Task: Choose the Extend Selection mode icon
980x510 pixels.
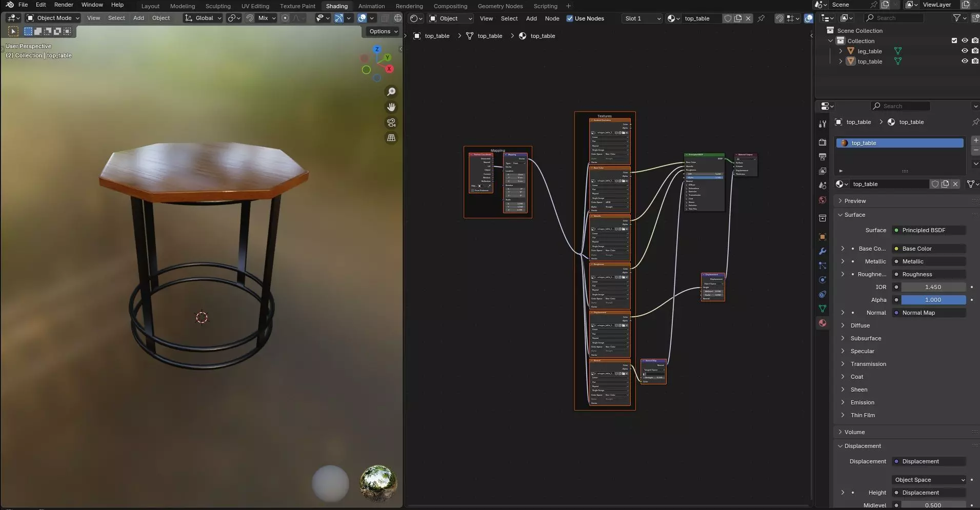Action: coord(38,31)
